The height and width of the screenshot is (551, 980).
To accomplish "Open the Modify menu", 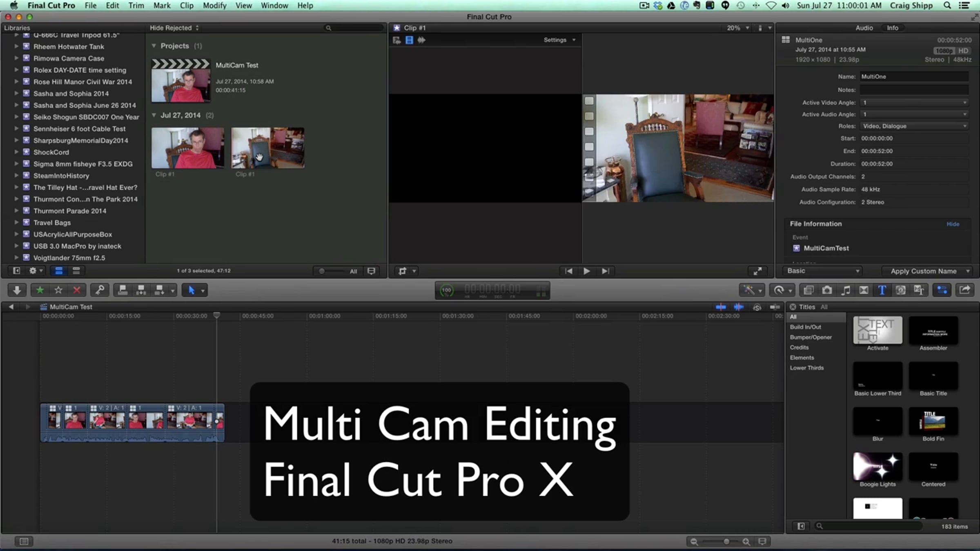I will point(214,5).
